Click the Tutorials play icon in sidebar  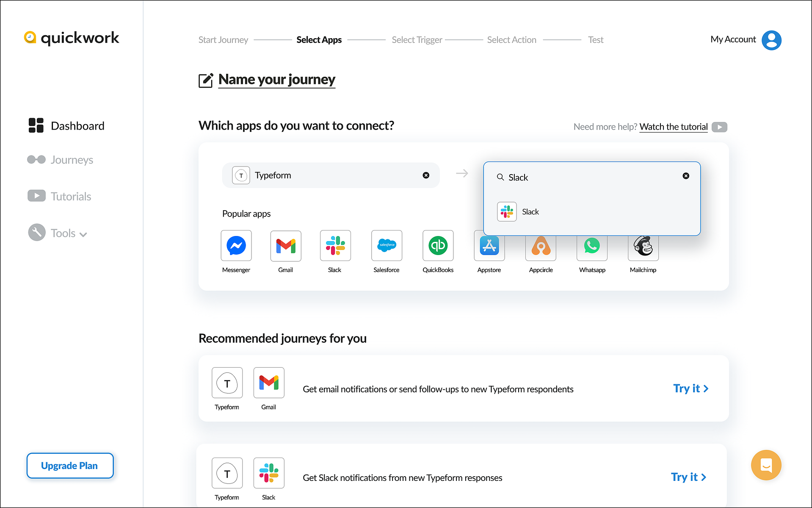pos(36,196)
